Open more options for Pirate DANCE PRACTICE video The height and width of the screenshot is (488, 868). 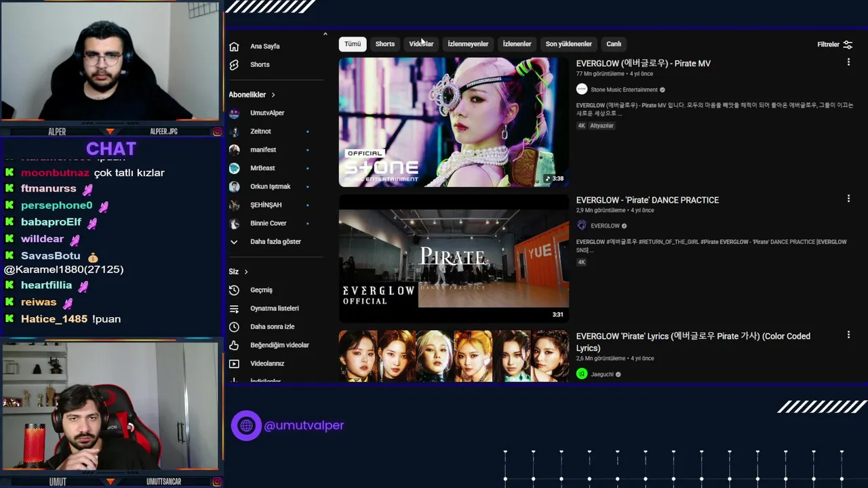[x=848, y=199]
